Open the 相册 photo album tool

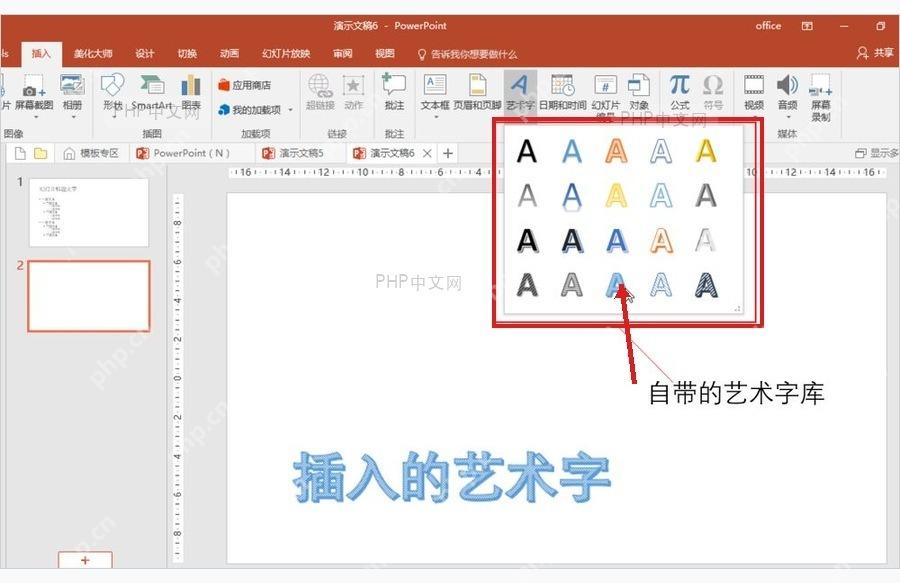point(72,94)
